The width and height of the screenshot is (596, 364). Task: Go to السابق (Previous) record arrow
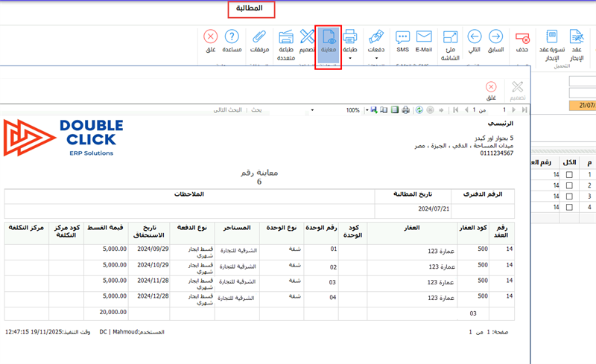(496, 42)
